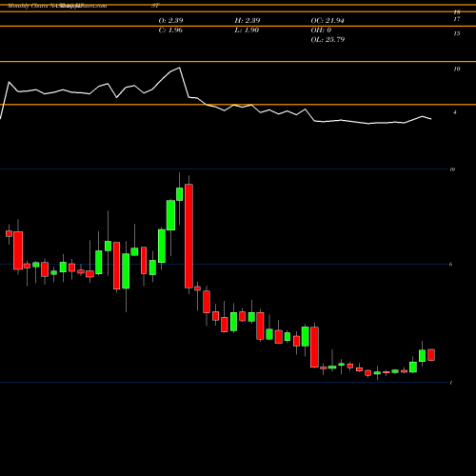The height and width of the screenshot is (476, 476).
Task: Select the high price value "H: 2.39"
Action: click(248, 20)
